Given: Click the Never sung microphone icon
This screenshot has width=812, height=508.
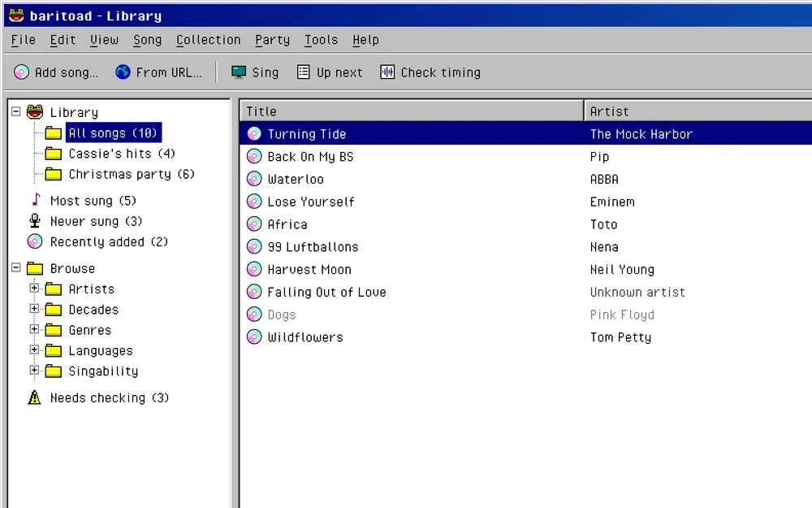Looking at the screenshot, I should point(35,221).
